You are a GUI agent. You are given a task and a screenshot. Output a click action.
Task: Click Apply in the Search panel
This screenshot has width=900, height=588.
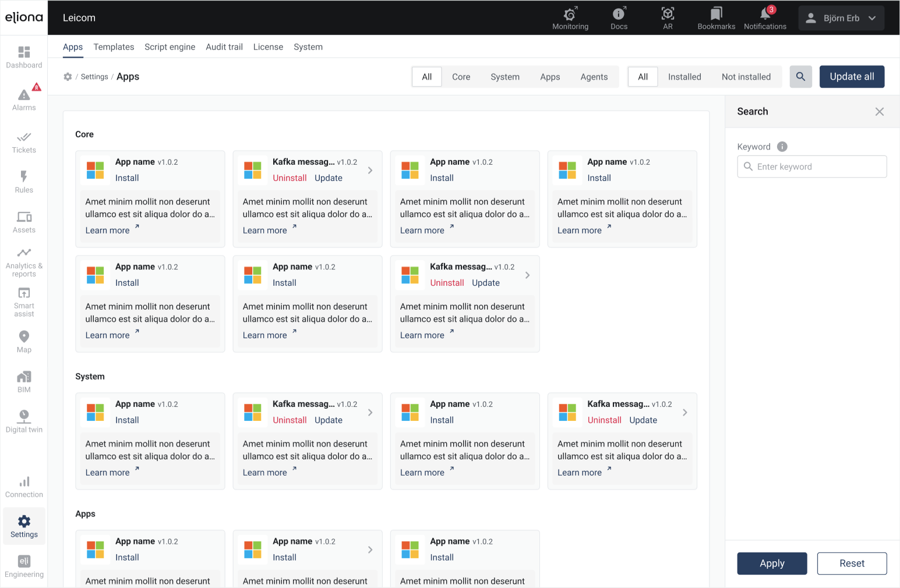pos(771,564)
